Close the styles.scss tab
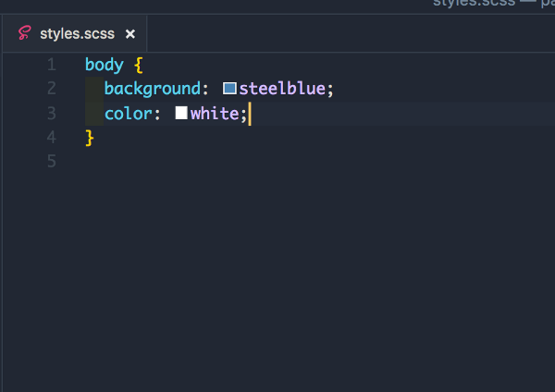The height and width of the screenshot is (392, 555). 130,34
